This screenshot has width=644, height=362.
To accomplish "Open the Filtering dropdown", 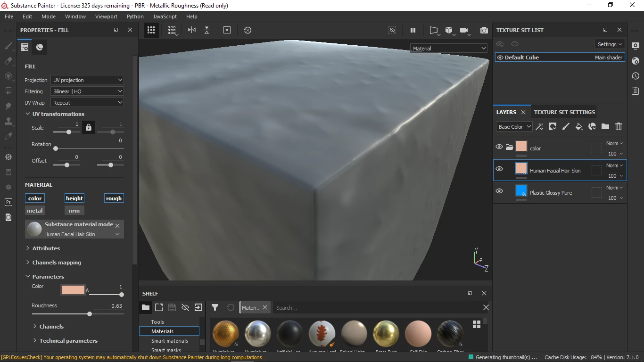I will [87, 91].
